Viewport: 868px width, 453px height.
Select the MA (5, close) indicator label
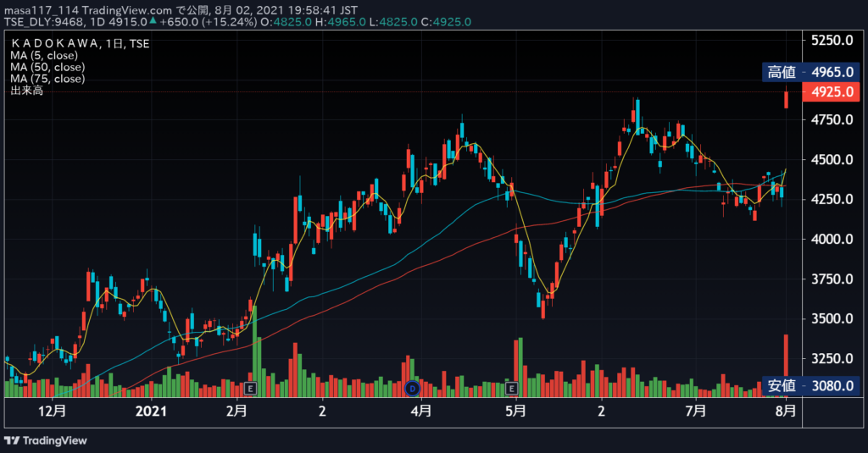pyautogui.click(x=44, y=55)
